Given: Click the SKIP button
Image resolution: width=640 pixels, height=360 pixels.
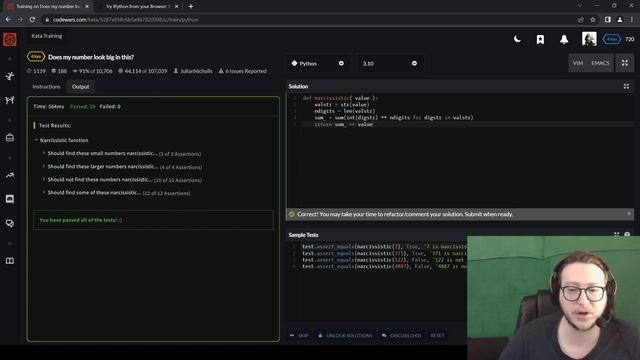Looking at the screenshot, I should coord(300,336).
